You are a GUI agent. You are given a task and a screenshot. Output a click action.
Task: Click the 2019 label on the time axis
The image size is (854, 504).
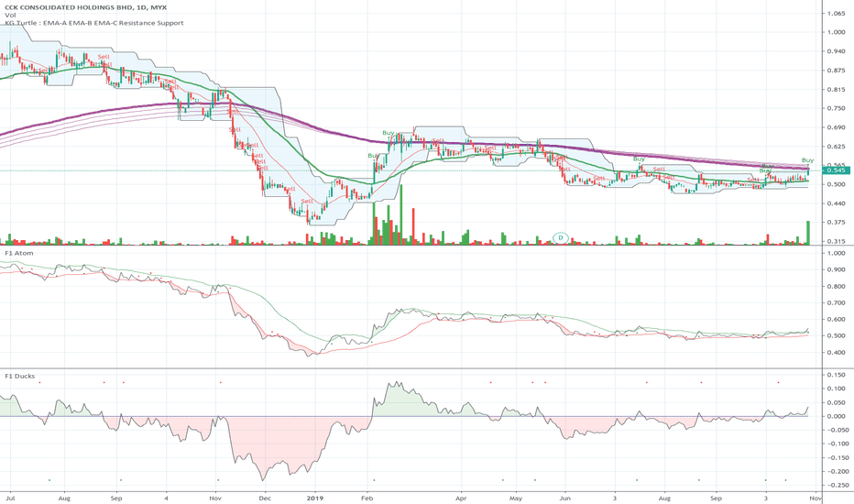click(315, 498)
